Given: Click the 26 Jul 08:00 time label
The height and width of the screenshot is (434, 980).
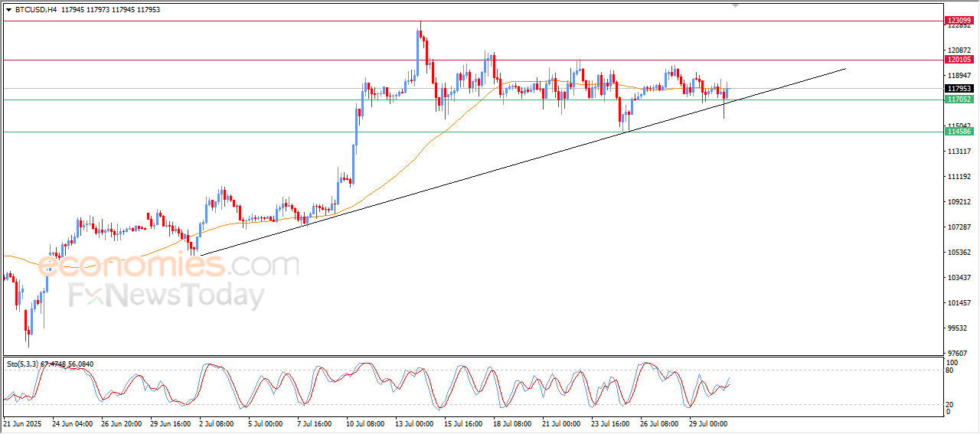Looking at the screenshot, I should click(659, 423).
